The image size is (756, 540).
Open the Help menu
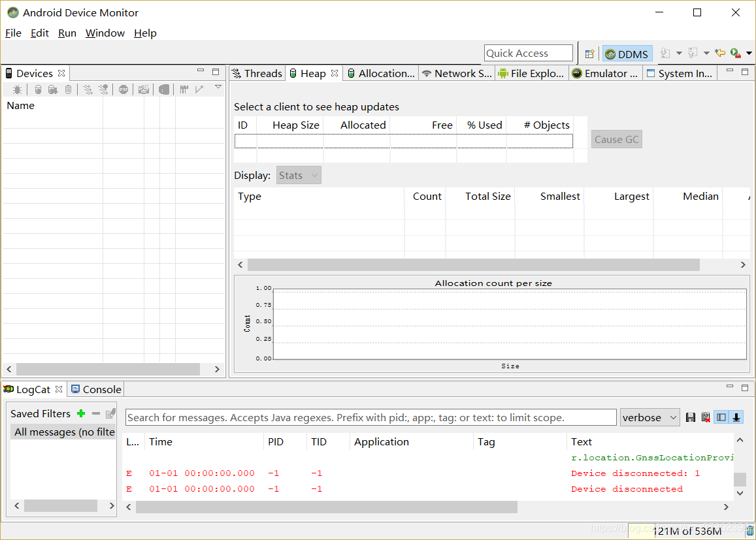(145, 33)
